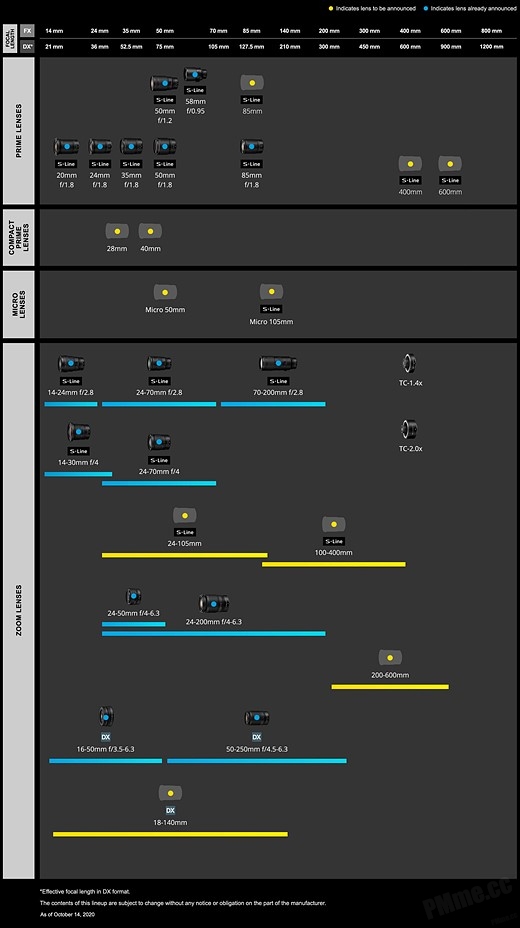Select the TC-1.4x teleconverter icon
This screenshot has height=928, width=520.
point(409,363)
